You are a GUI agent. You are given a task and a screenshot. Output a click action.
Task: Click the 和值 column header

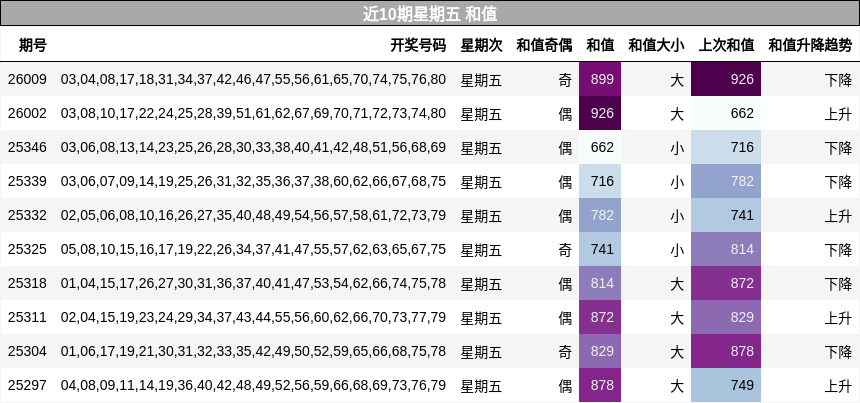600,45
